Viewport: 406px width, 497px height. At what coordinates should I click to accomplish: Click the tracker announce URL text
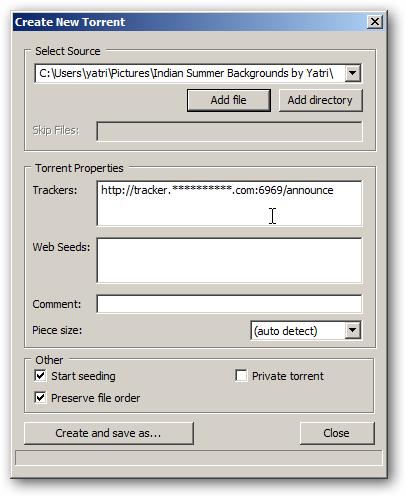pos(217,190)
